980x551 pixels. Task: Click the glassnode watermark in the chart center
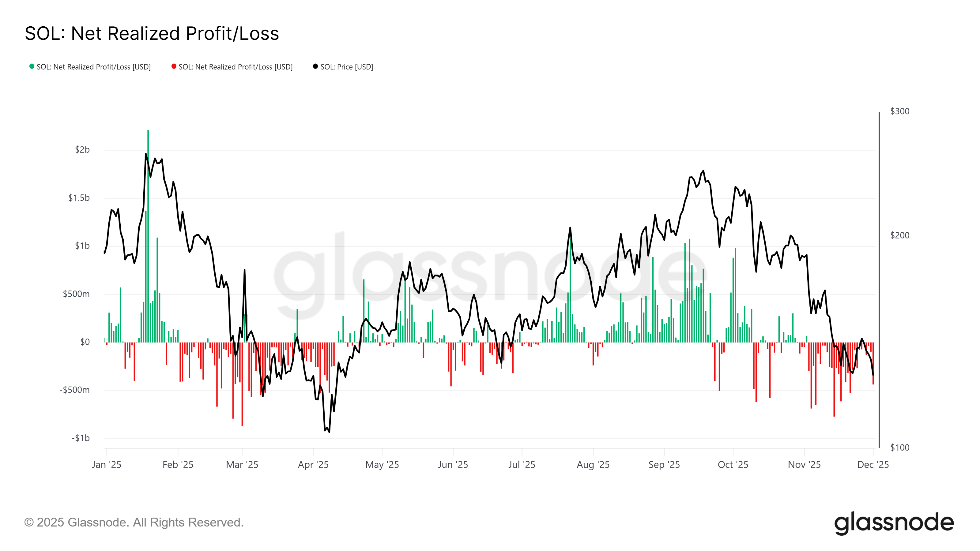point(489,274)
